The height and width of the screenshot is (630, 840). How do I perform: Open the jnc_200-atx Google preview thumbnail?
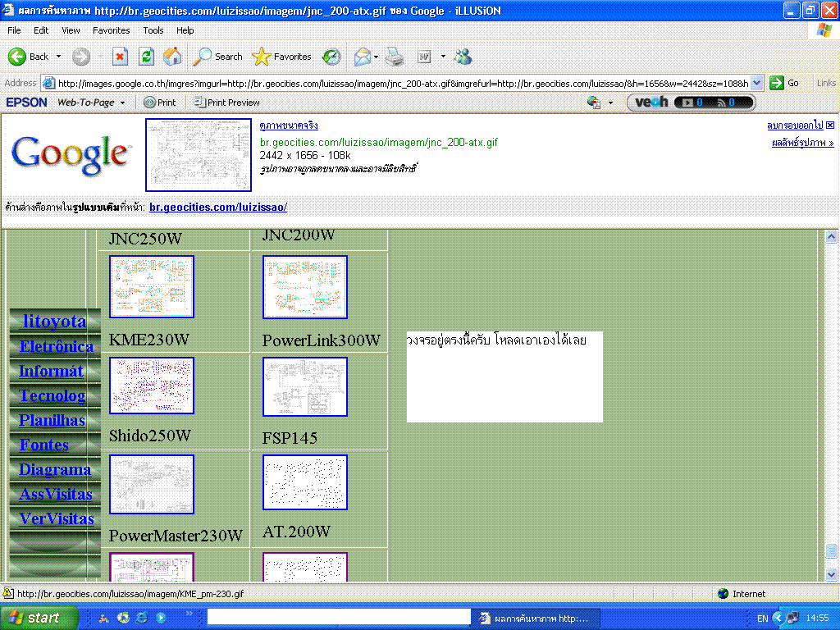tap(199, 155)
